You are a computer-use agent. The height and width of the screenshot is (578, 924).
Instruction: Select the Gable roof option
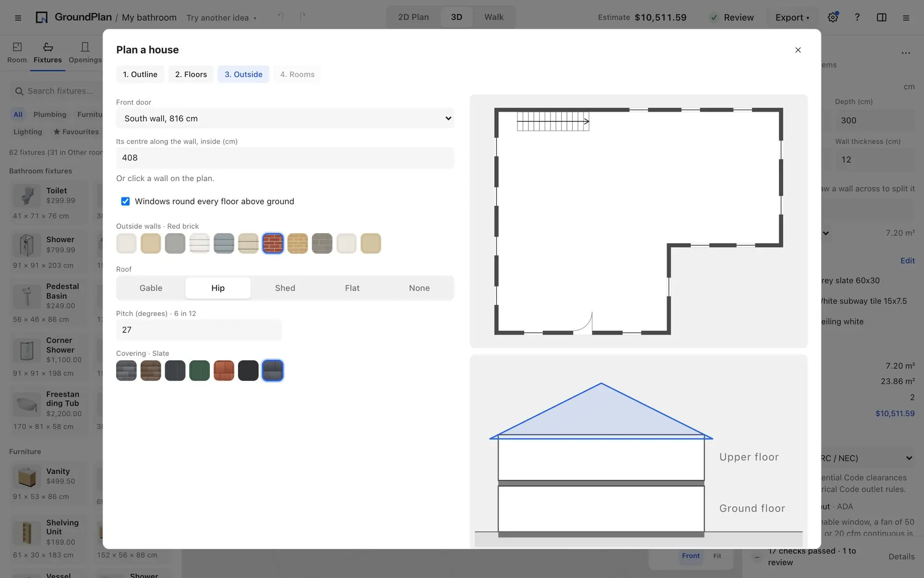coord(151,288)
